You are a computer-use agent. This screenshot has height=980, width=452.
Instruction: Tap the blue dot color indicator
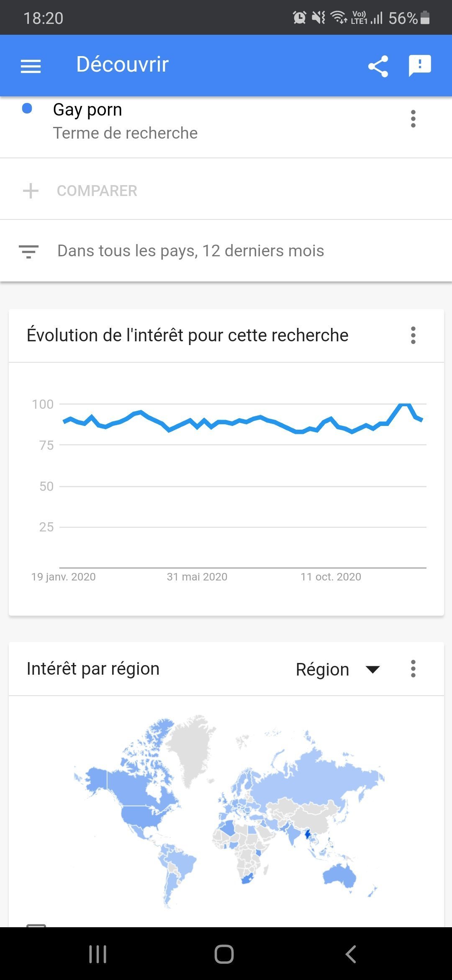[27, 108]
